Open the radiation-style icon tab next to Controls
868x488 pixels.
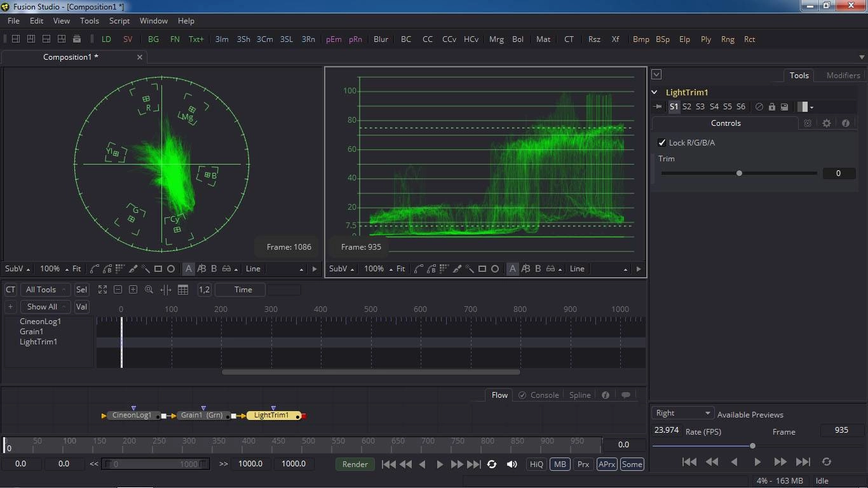pos(808,123)
